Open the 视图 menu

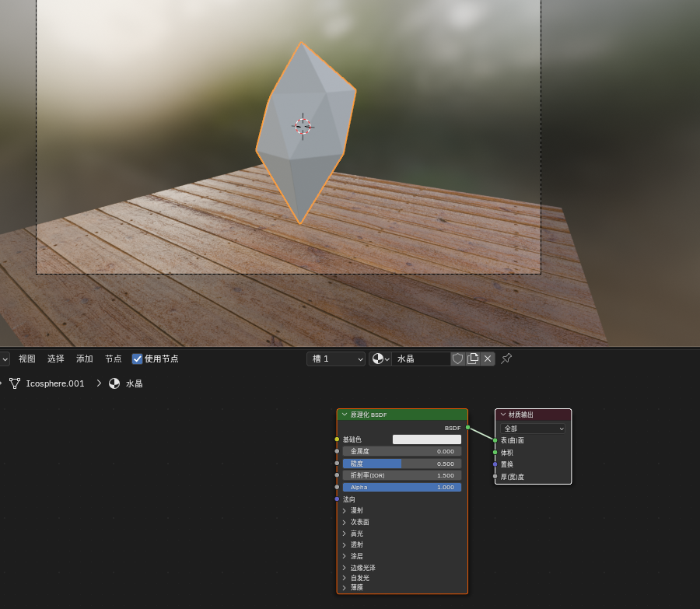coord(26,359)
